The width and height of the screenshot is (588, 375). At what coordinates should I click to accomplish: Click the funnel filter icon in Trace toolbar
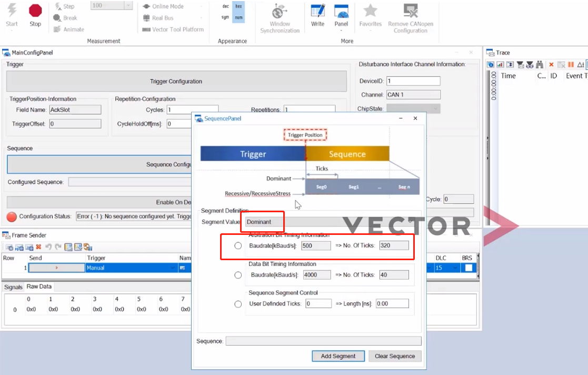tap(520, 65)
